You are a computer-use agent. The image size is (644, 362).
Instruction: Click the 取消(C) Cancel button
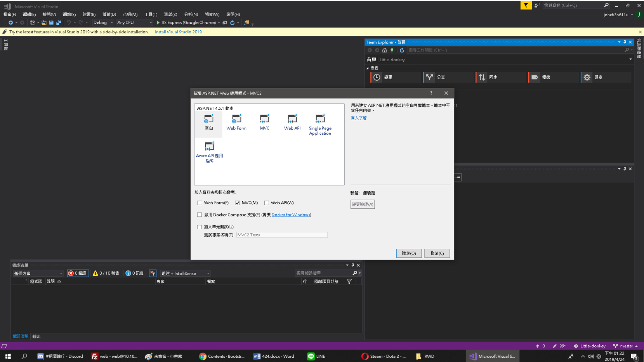pyautogui.click(x=437, y=253)
